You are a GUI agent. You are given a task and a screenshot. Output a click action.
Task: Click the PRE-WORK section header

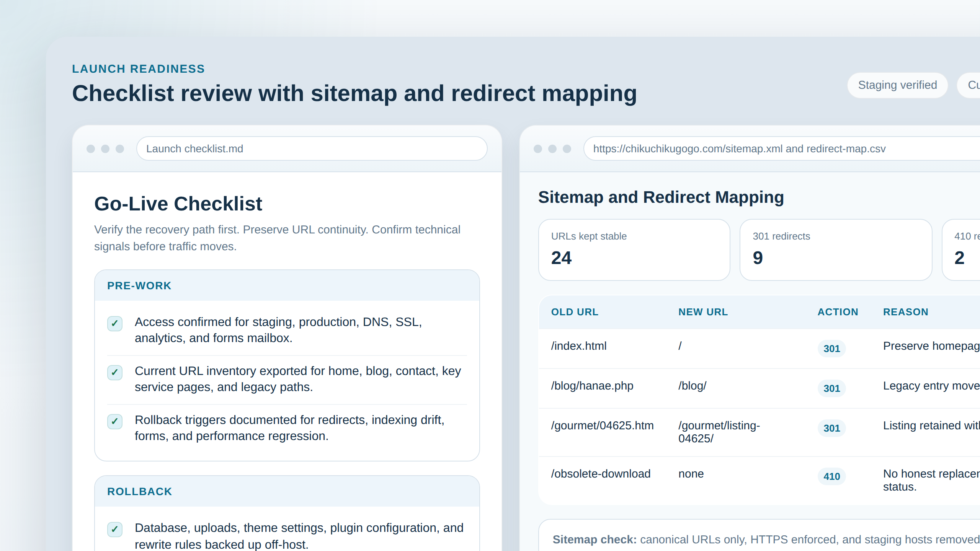coord(287,285)
